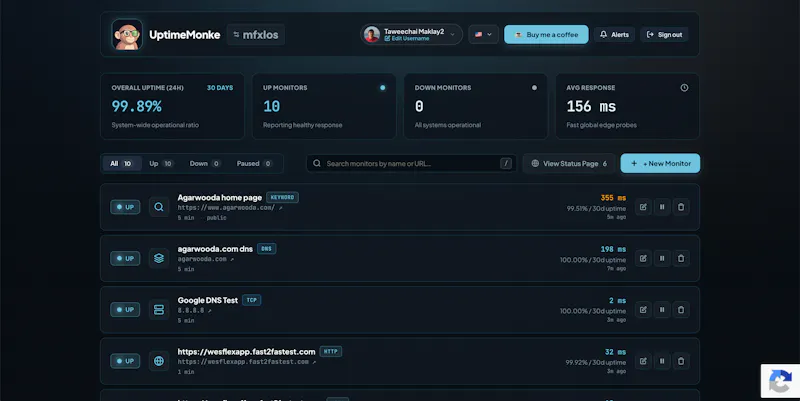This screenshot has width=800, height=401.
Task: Switch overall uptime to 30 DAYS
Action: [220, 88]
